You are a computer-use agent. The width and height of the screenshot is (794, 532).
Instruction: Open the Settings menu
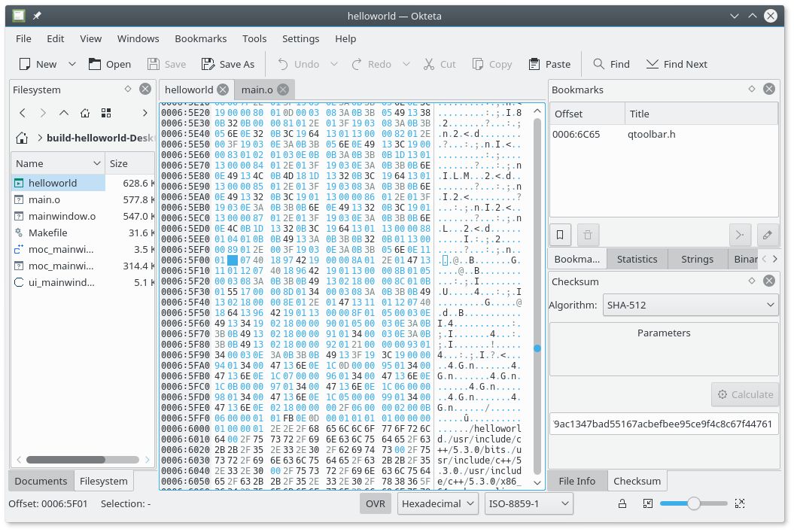[x=301, y=38]
